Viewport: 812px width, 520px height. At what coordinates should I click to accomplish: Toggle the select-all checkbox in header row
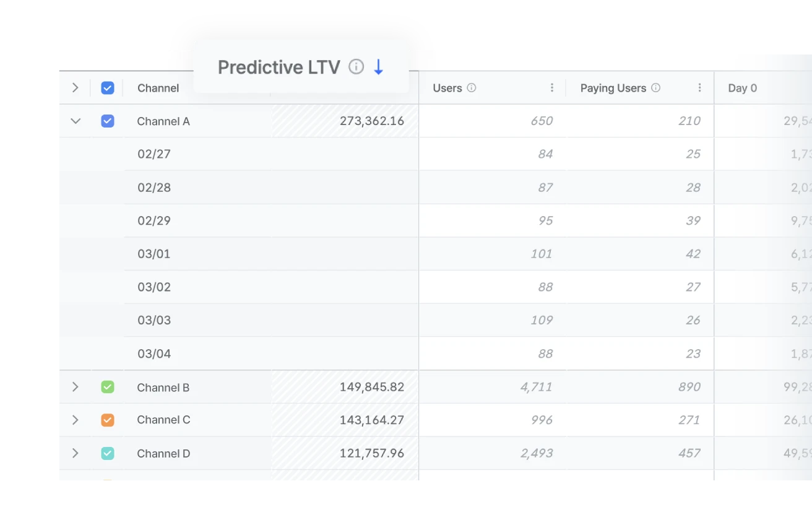coord(107,88)
